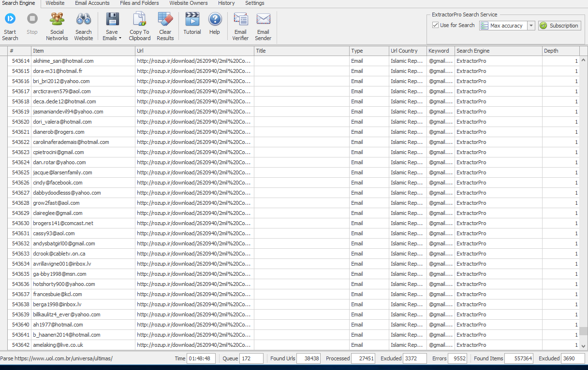Select row dora-m31@hotmail.fr

pos(294,71)
